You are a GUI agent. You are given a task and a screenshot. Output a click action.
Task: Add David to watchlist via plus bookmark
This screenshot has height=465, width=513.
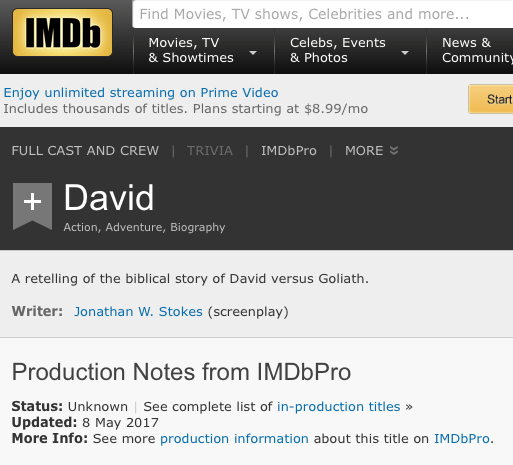pos(32,206)
